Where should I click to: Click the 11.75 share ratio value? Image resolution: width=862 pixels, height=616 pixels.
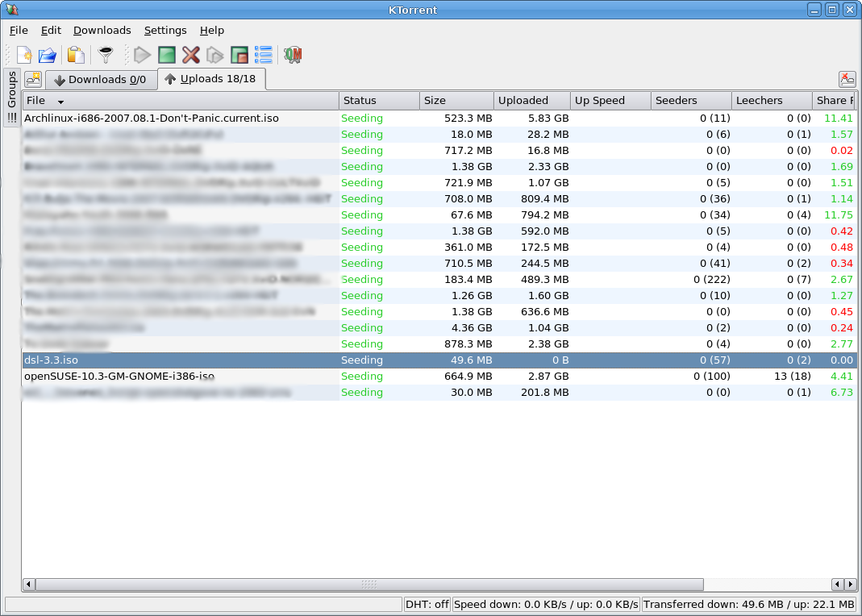[839, 214]
